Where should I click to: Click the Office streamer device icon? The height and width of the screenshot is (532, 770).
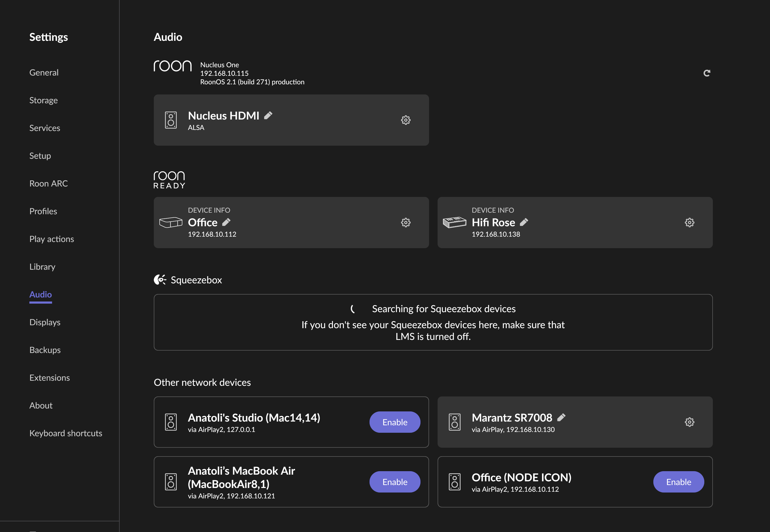tap(171, 222)
